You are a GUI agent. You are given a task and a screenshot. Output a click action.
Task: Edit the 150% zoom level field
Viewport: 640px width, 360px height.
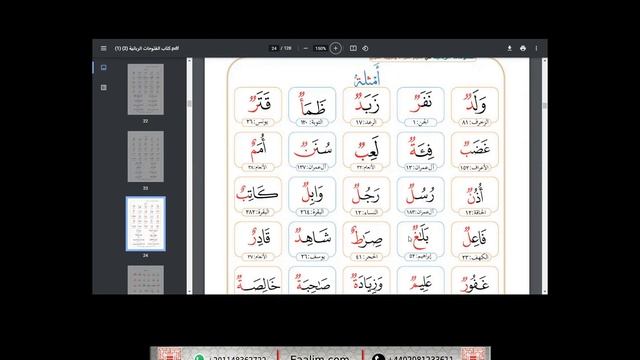point(320,48)
